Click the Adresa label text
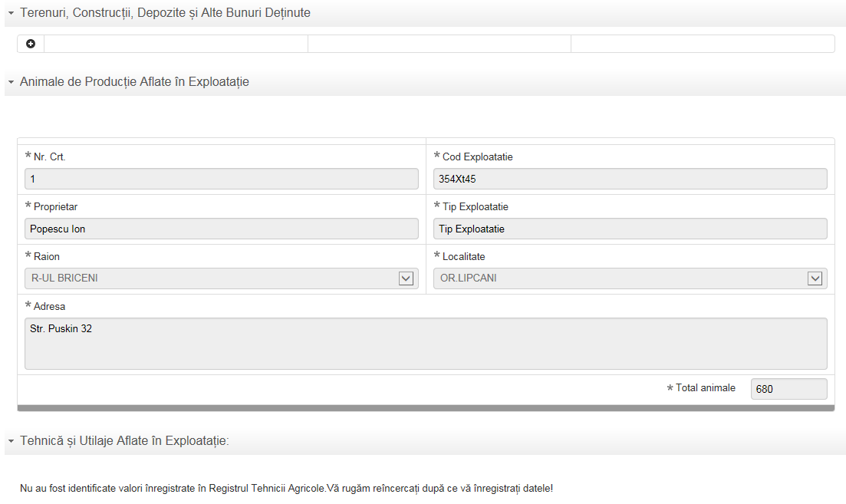This screenshot has height=504, width=846. [x=50, y=307]
